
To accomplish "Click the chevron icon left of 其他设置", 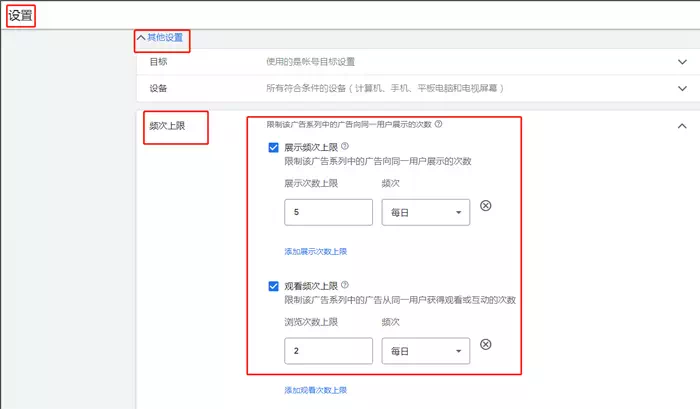I will coord(141,38).
